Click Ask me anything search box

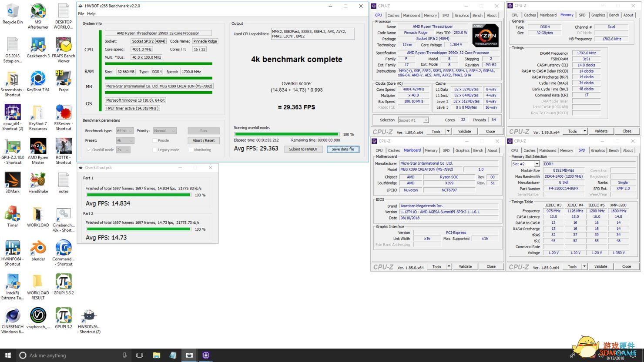[74, 355]
